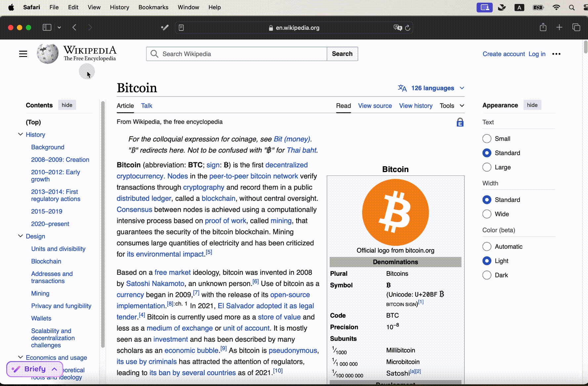Collapse the History section in Contents

pos(21,134)
